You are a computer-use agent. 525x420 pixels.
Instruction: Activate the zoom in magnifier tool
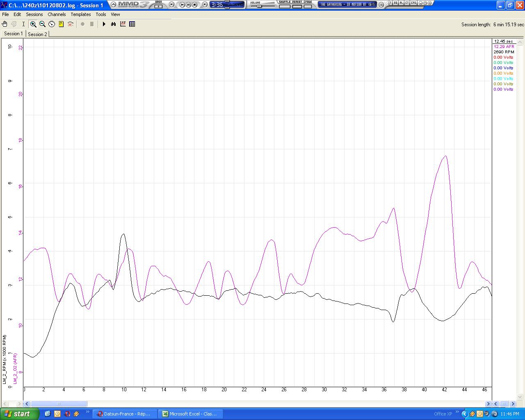(33, 24)
